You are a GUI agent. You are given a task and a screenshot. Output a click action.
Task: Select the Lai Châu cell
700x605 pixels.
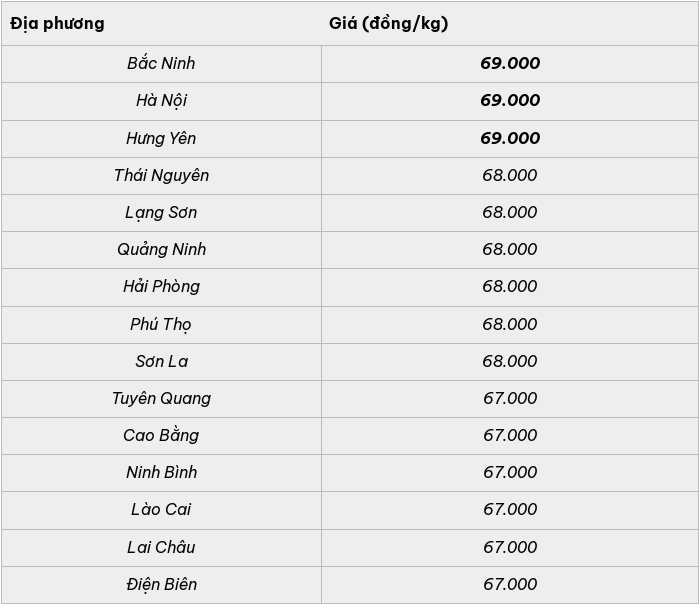point(161,548)
